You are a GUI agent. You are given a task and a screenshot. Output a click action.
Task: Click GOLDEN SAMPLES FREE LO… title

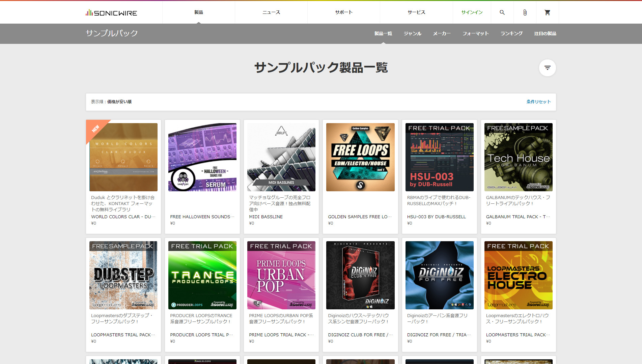tap(360, 217)
